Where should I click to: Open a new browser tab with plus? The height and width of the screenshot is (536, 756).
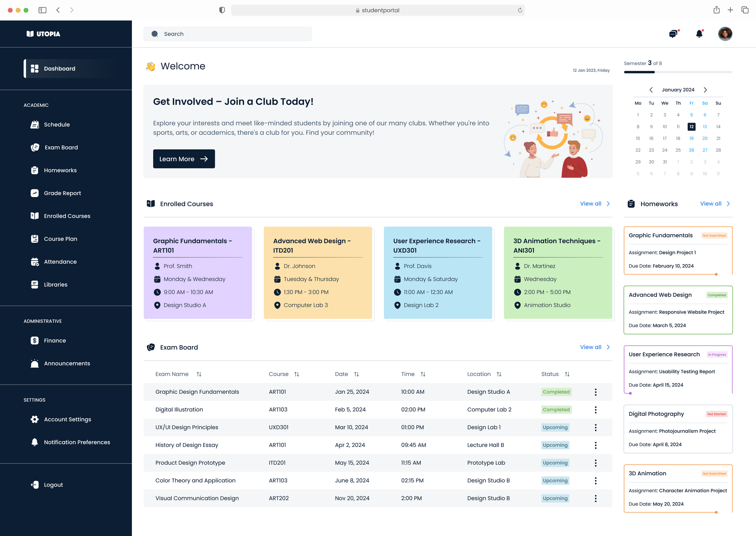(x=730, y=10)
